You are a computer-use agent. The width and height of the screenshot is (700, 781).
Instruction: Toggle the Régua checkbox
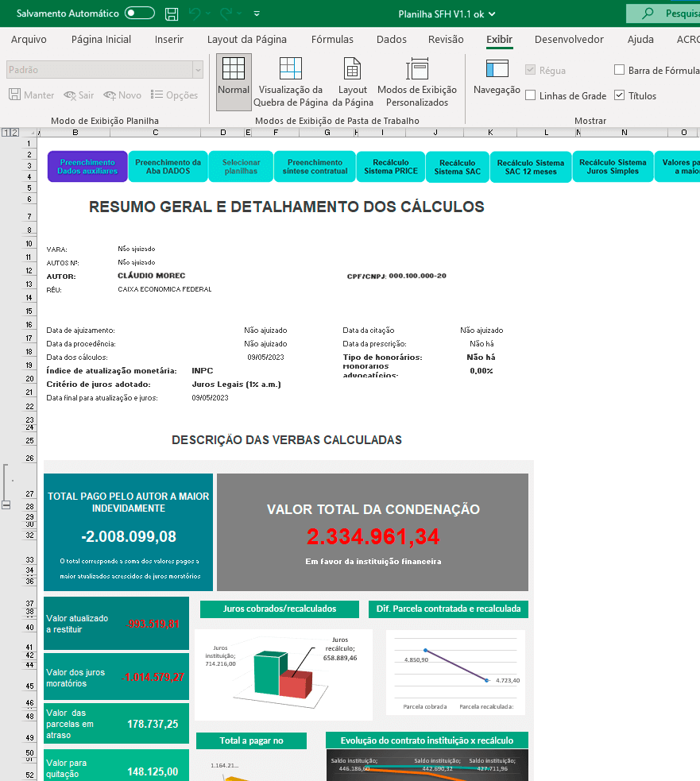(x=530, y=70)
